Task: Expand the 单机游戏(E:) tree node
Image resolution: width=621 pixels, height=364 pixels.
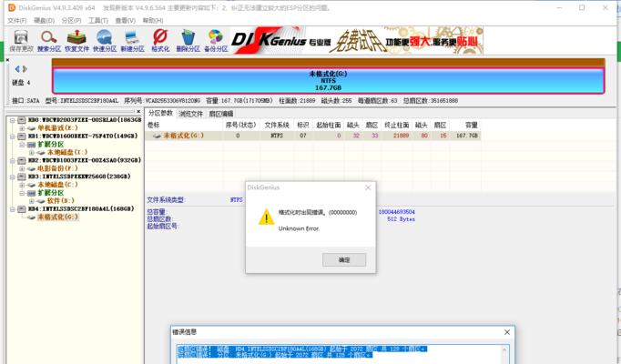Action: pos(22,128)
